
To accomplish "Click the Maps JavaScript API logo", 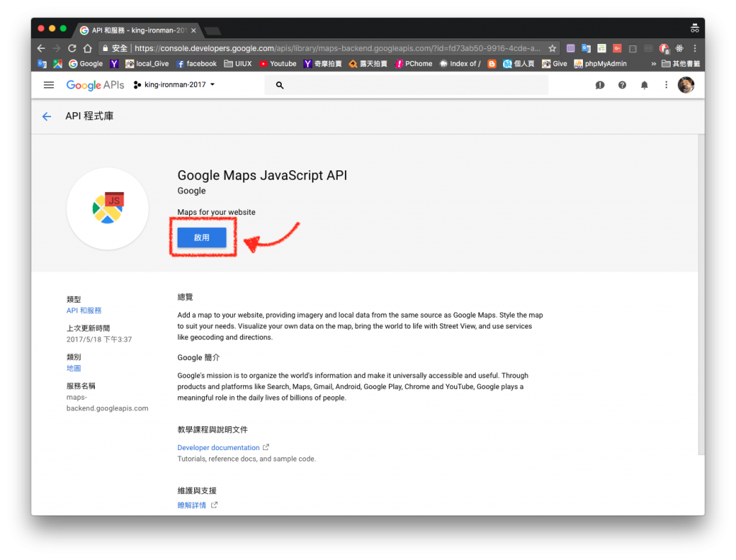I will 108,208.
